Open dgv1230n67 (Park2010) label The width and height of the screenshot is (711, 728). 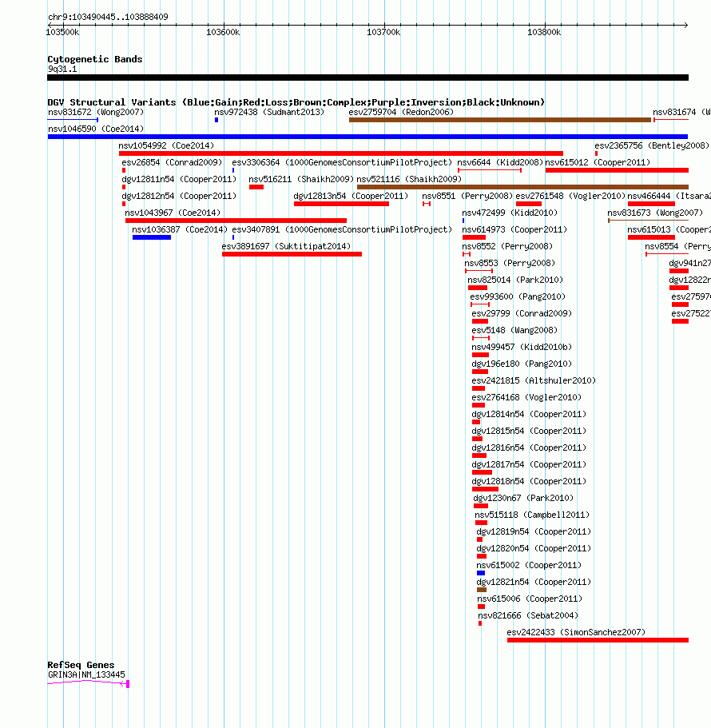[523, 498]
